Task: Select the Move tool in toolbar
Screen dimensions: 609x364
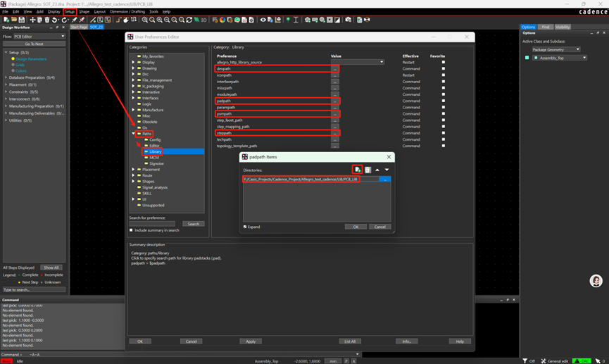Action: click(x=32, y=20)
